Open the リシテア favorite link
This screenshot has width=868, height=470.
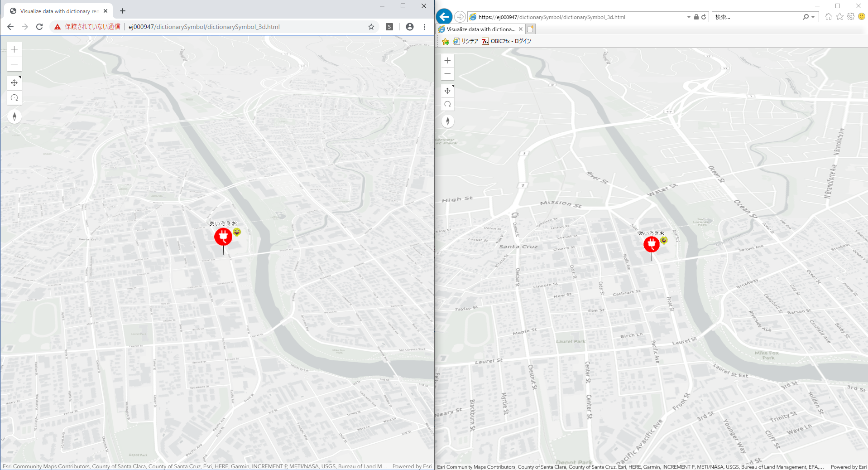click(466, 41)
